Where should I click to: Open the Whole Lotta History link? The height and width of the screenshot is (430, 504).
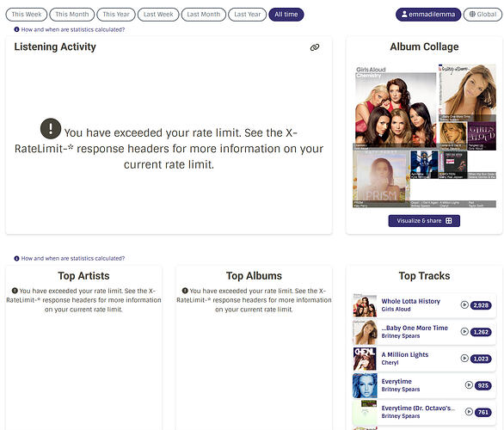(410, 301)
